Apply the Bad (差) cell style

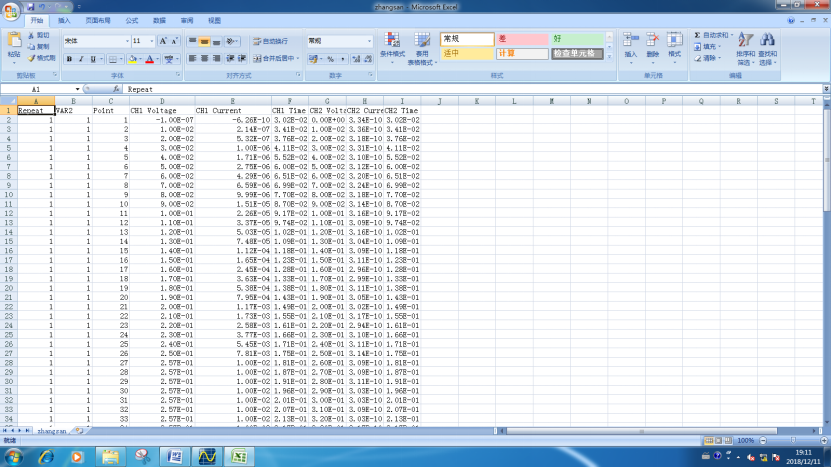click(x=522, y=39)
